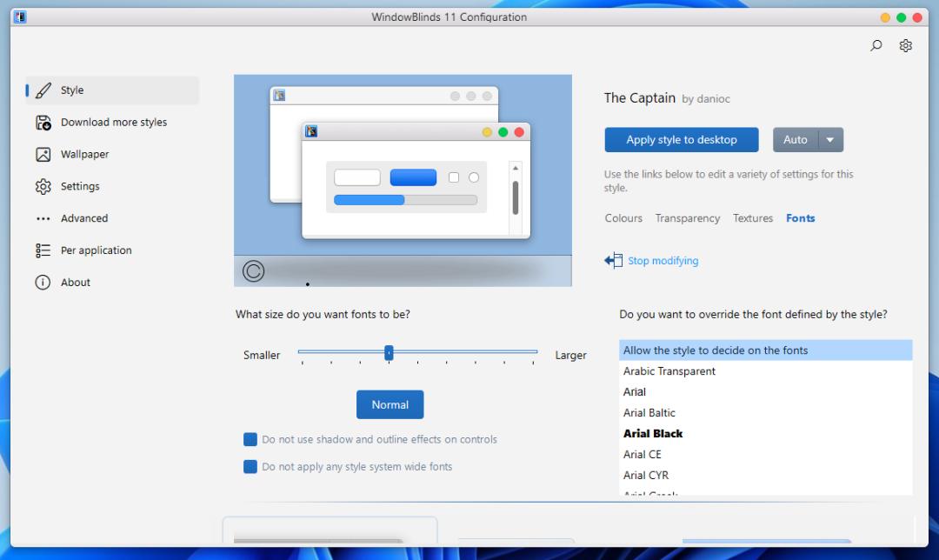Click the Settings gear icon in sidebar
This screenshot has width=939, height=560.
coord(43,187)
